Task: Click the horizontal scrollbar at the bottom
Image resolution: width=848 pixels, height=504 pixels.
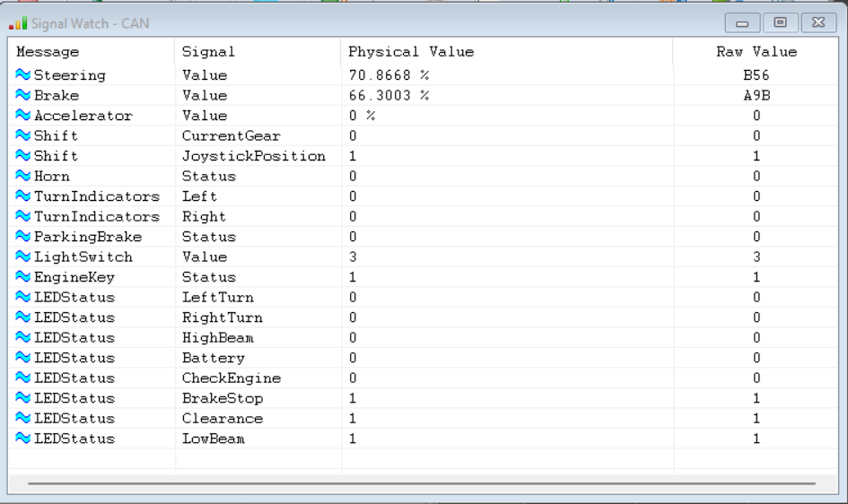Action: tap(422, 483)
